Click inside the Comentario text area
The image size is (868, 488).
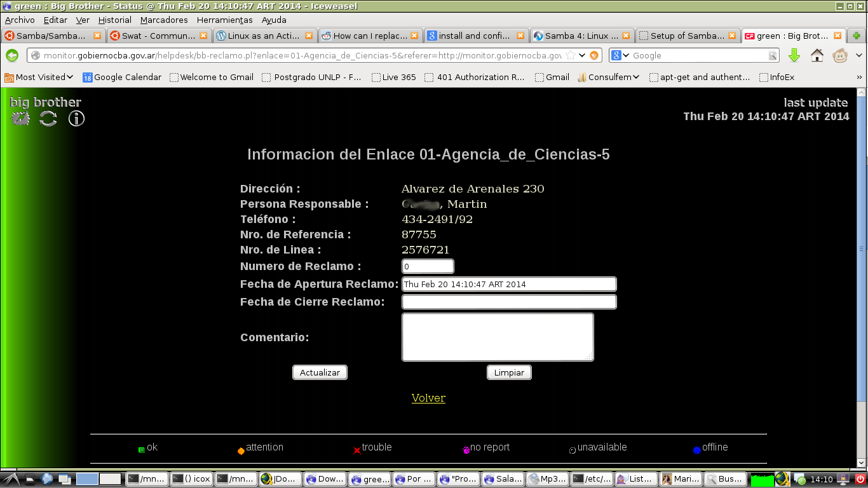pyautogui.click(x=498, y=337)
